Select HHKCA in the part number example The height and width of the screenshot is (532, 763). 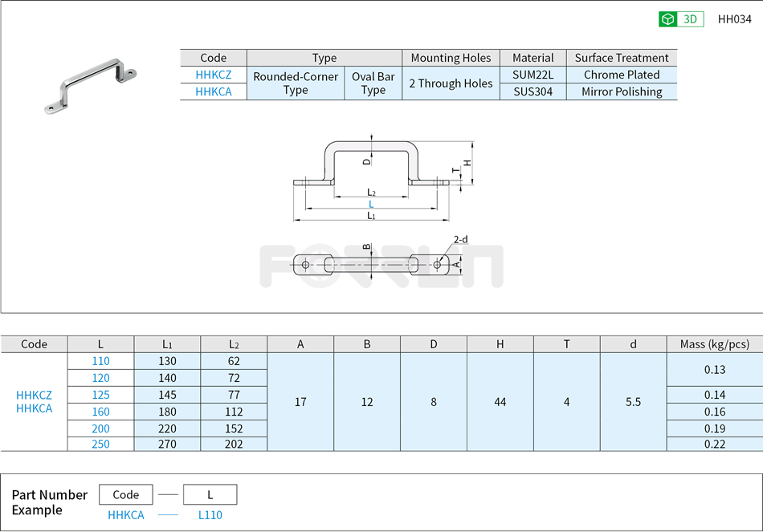click(x=125, y=515)
